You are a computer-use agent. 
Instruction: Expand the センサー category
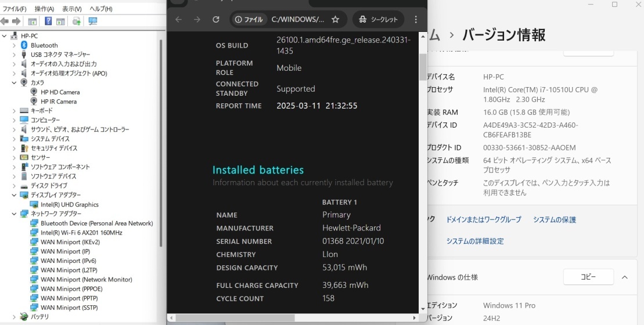14,158
